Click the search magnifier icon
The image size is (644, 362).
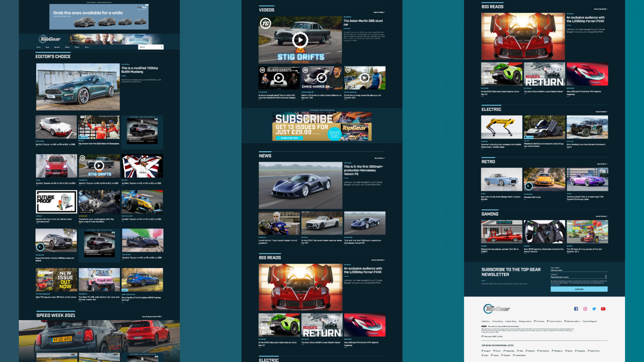click(x=162, y=47)
